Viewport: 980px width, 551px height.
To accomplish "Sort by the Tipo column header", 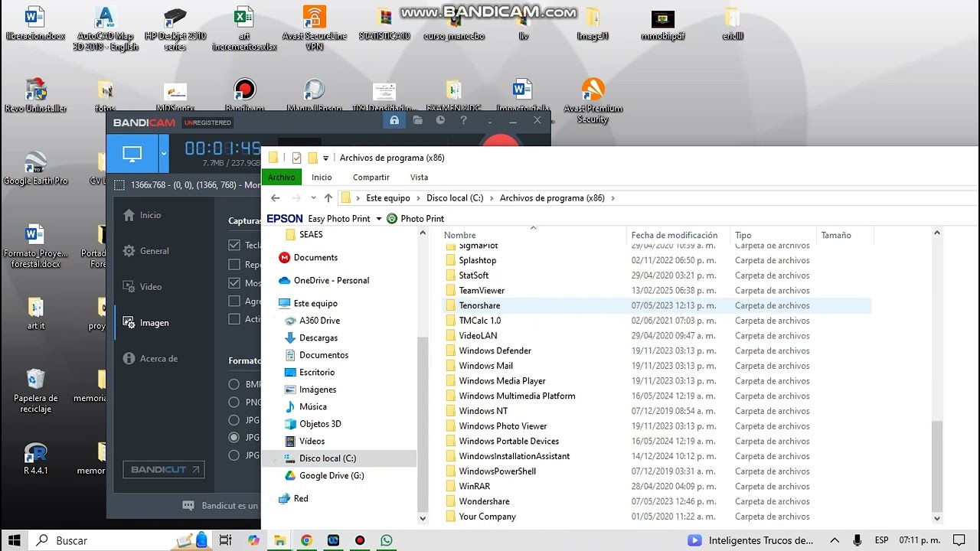I will point(773,235).
